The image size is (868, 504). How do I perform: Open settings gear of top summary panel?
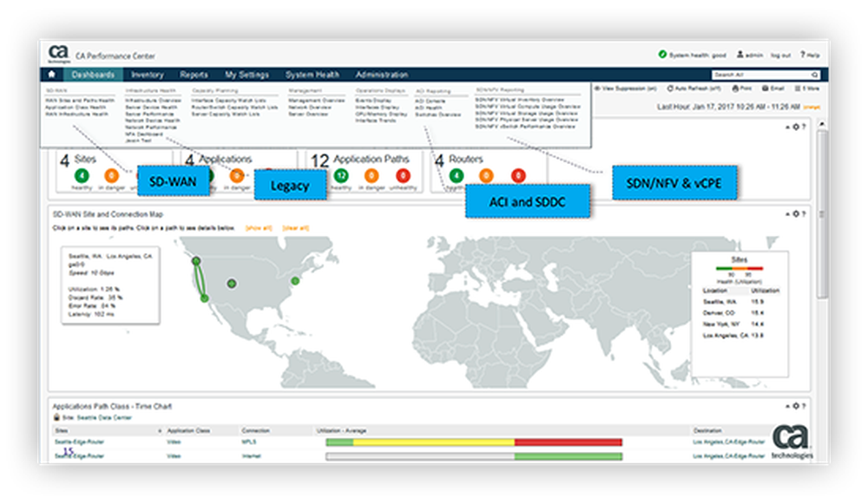click(x=796, y=128)
